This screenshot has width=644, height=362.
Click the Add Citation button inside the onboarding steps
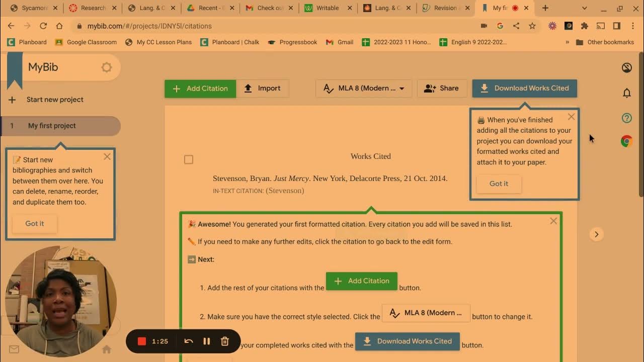[362, 281]
